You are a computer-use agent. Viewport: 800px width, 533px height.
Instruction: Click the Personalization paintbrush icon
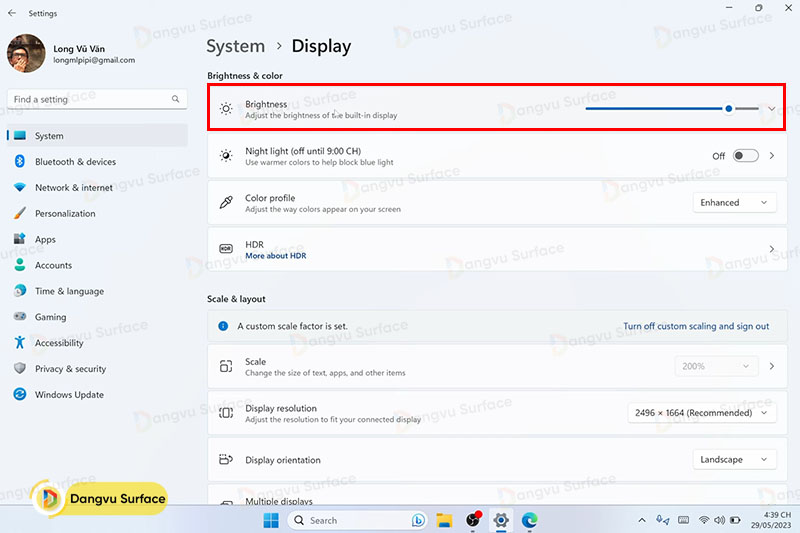pyautogui.click(x=19, y=214)
